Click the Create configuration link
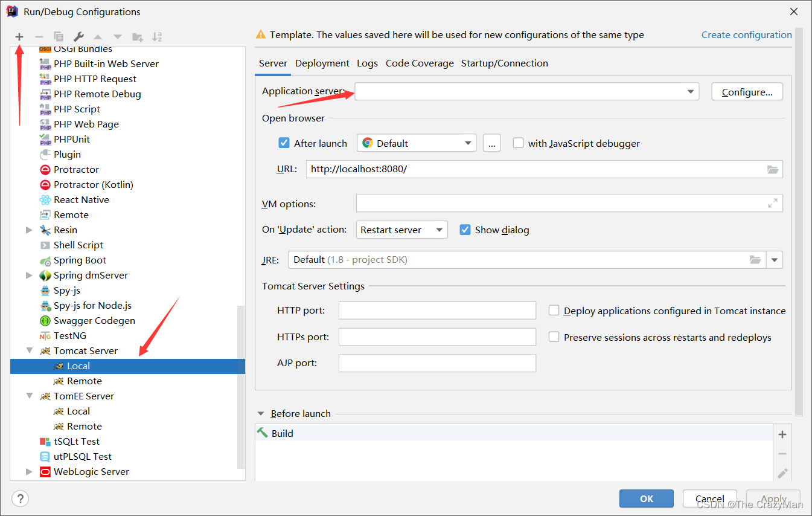The width and height of the screenshot is (812, 516). (746, 35)
